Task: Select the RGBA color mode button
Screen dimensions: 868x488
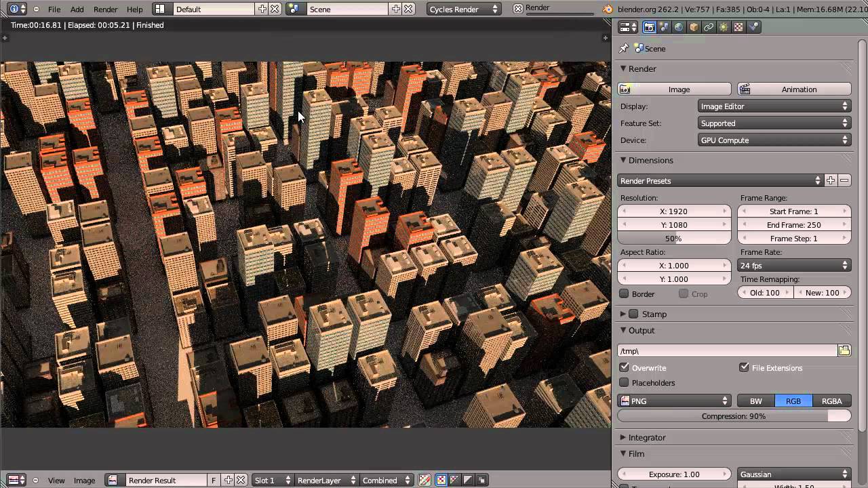Action: [x=832, y=401]
